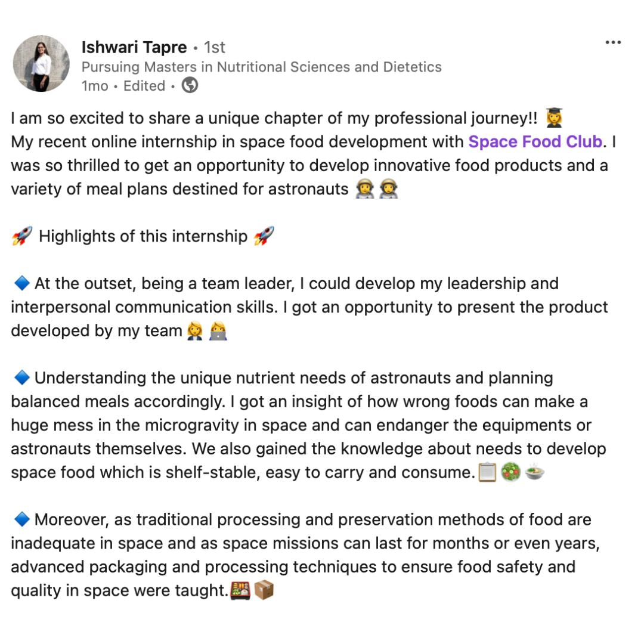The height and width of the screenshot is (644, 644).
Task: Open the three-dot post options menu
Action: (x=613, y=43)
